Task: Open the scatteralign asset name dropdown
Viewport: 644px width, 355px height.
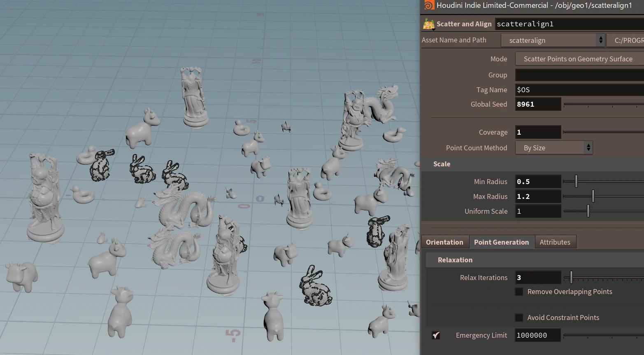Action: pyautogui.click(x=553, y=40)
